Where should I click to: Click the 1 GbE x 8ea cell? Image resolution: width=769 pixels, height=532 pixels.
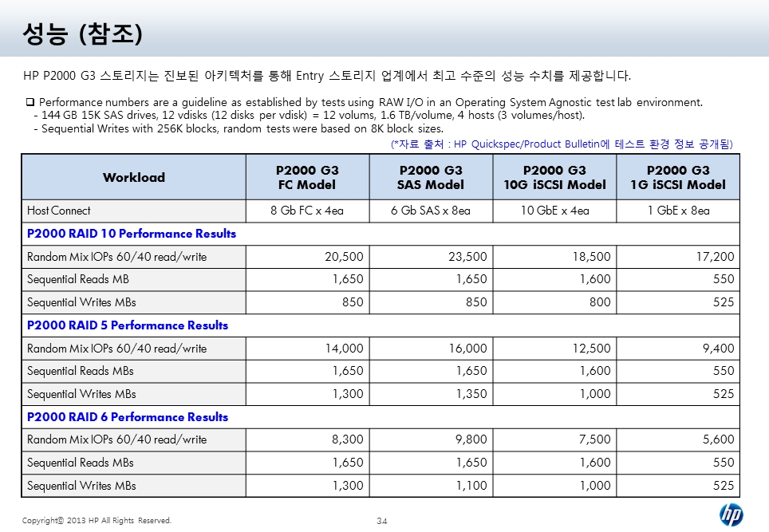678,211
